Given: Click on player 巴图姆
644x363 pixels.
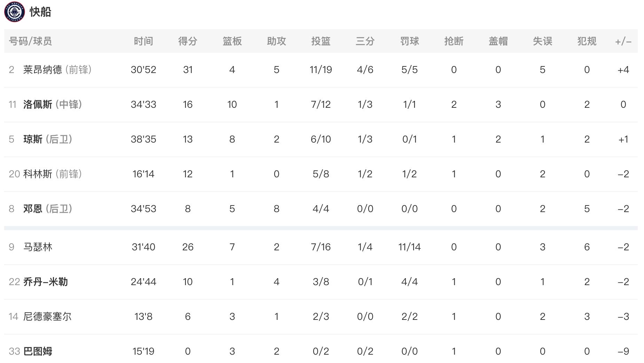Looking at the screenshot, I should [x=38, y=352].
